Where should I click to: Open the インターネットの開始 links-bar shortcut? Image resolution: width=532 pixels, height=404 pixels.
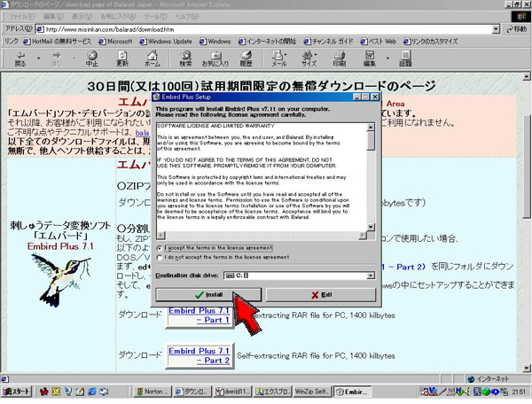tap(268, 42)
